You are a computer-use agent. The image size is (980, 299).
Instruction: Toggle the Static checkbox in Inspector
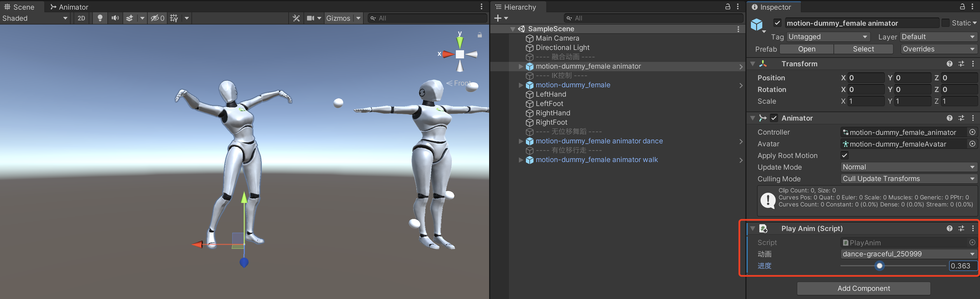pyautogui.click(x=946, y=23)
